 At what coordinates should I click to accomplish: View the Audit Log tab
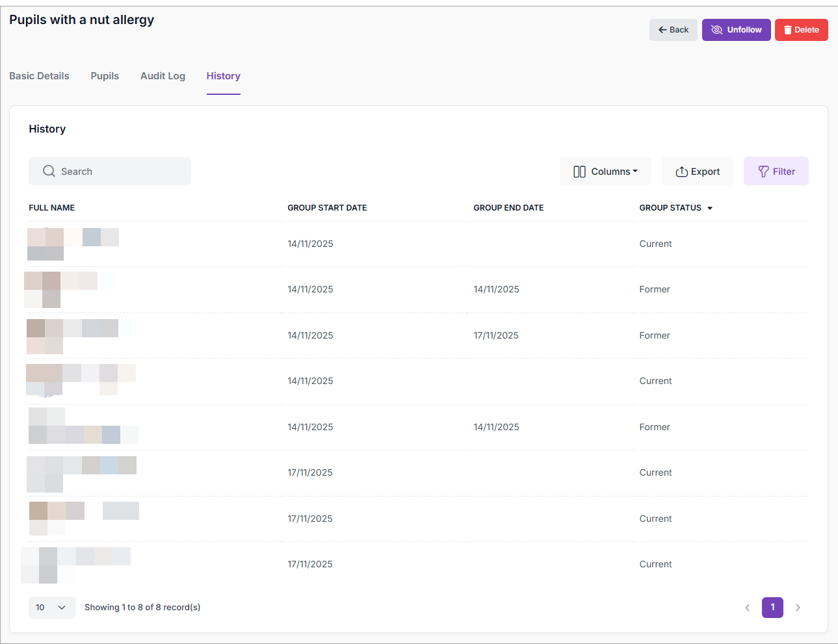(163, 76)
